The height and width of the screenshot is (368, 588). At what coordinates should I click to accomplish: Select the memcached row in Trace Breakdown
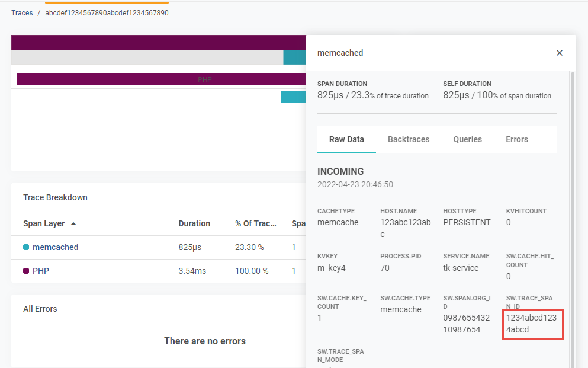55,247
